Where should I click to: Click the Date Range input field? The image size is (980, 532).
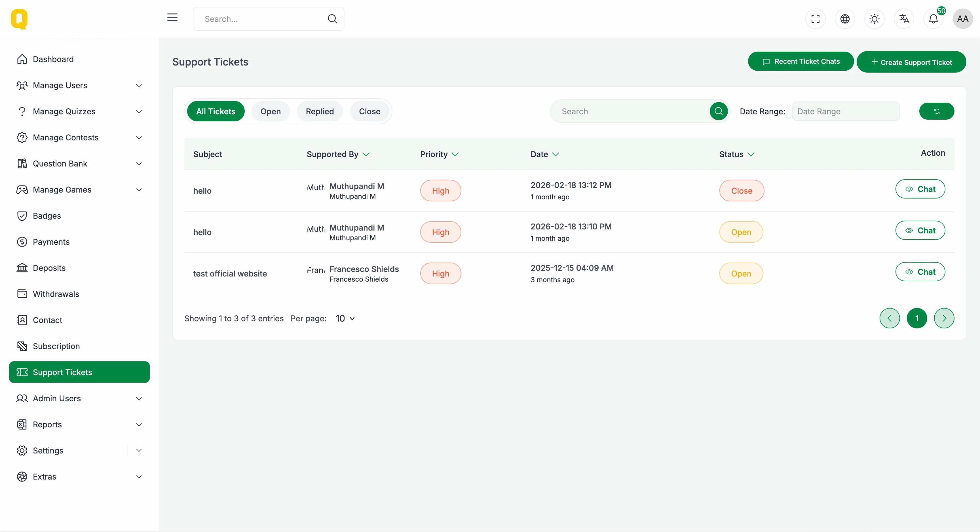tap(846, 111)
